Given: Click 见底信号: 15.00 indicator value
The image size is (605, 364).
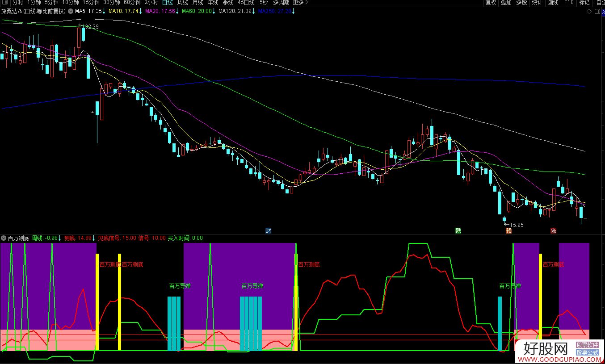Looking at the screenshot, I should (117, 238).
